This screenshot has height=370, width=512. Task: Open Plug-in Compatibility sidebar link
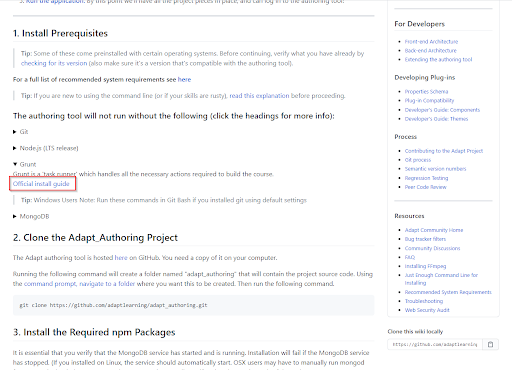(x=429, y=101)
